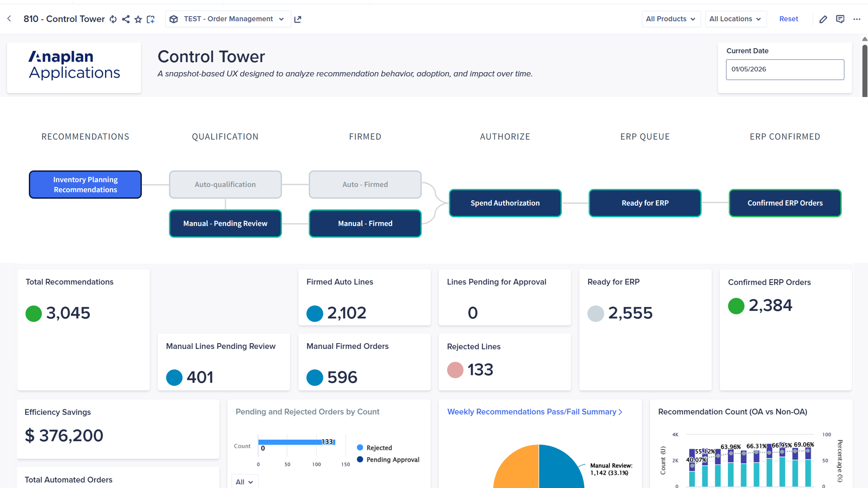This screenshot has width=868, height=488.
Task: Open the three-dots more options menu
Action: click(x=857, y=19)
